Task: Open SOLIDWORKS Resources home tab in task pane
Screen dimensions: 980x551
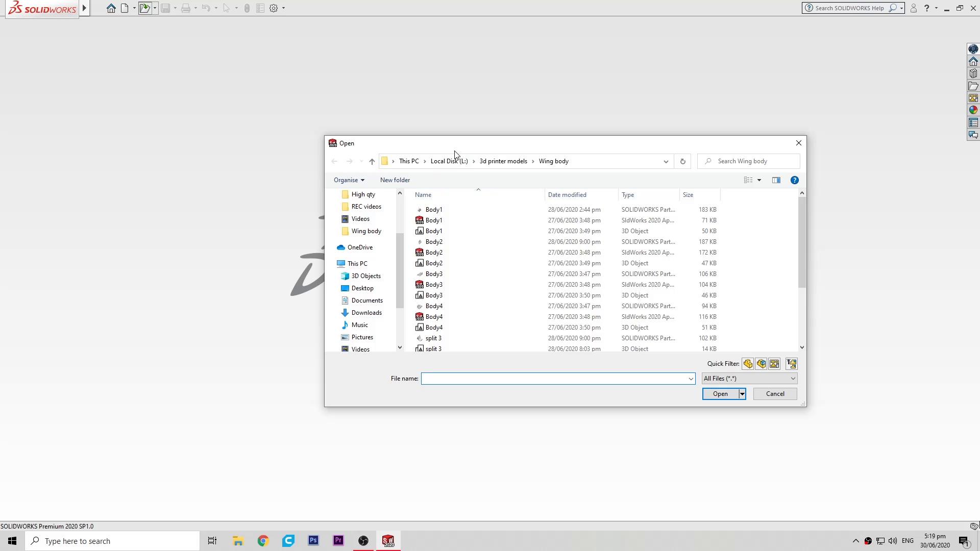Action: [973, 61]
